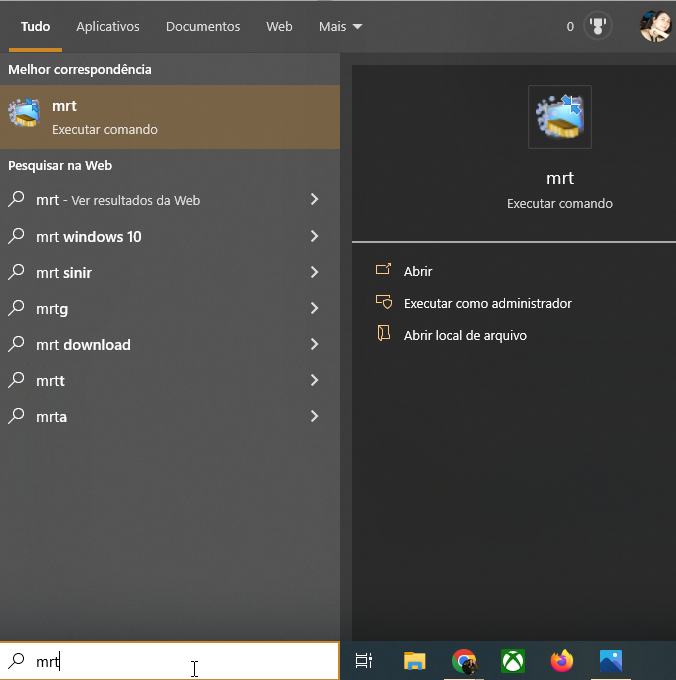
Task: Select the mrtt suggestion text
Action: pyautogui.click(x=50, y=381)
